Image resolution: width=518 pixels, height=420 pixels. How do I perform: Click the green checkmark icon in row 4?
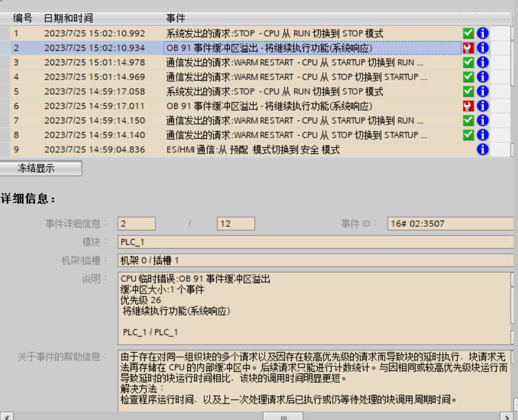pyautogui.click(x=468, y=76)
